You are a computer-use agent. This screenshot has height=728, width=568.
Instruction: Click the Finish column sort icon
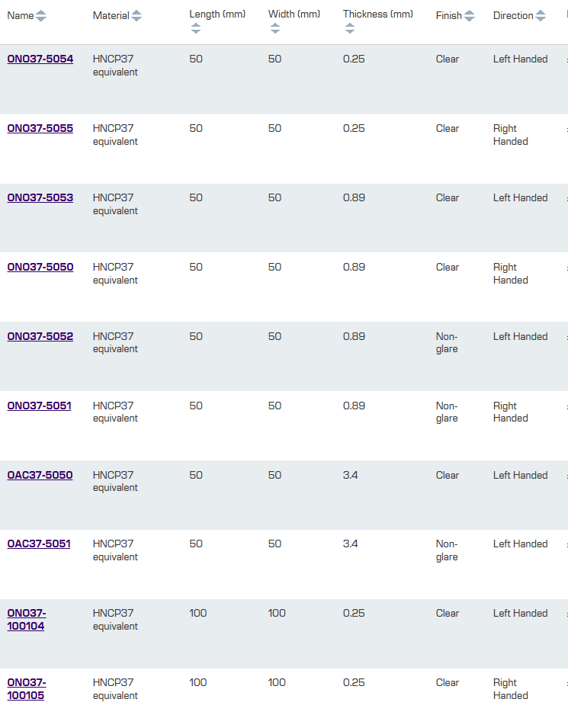point(470,16)
